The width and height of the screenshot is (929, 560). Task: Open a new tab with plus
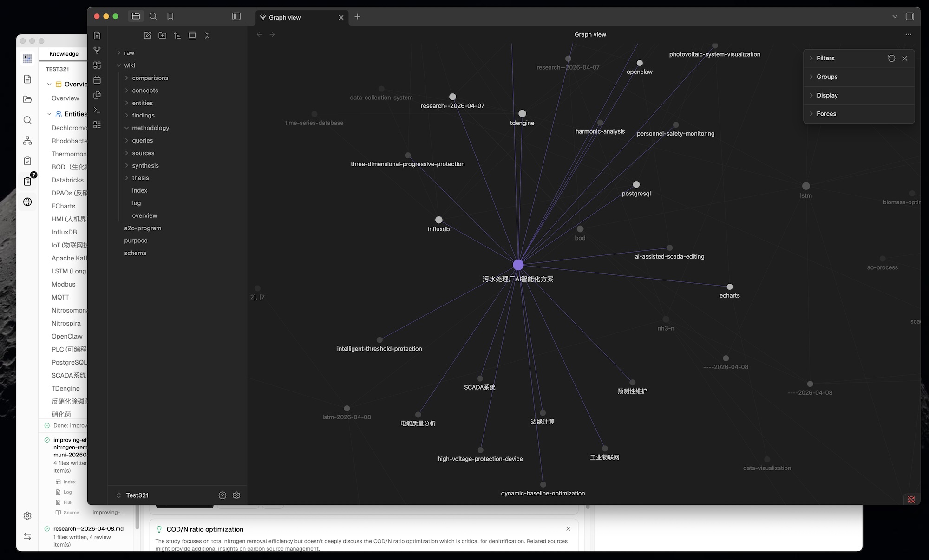coord(357,17)
